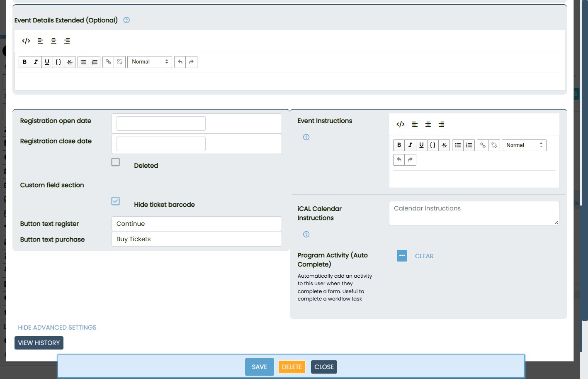Click help icon beside Event Details Extended
Image resolution: width=588 pixels, height=379 pixels.
(126, 20)
